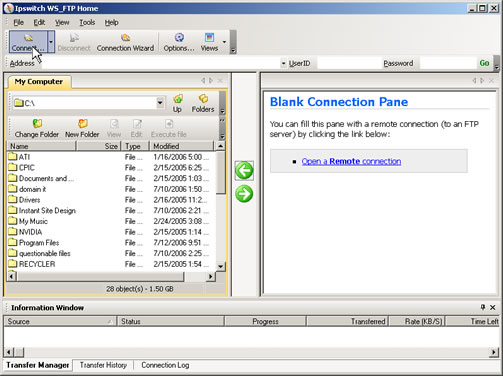
Task: Pin the Information Window
Action: [483, 307]
